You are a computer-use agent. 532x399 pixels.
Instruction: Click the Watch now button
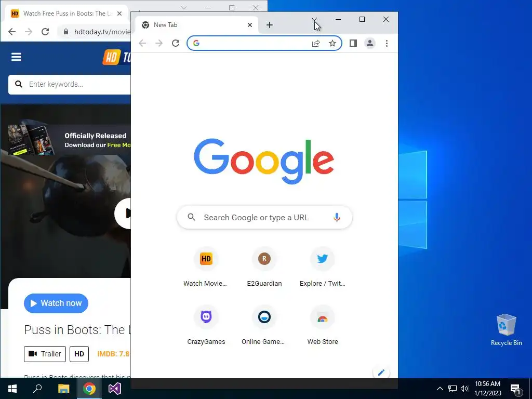pos(56,303)
